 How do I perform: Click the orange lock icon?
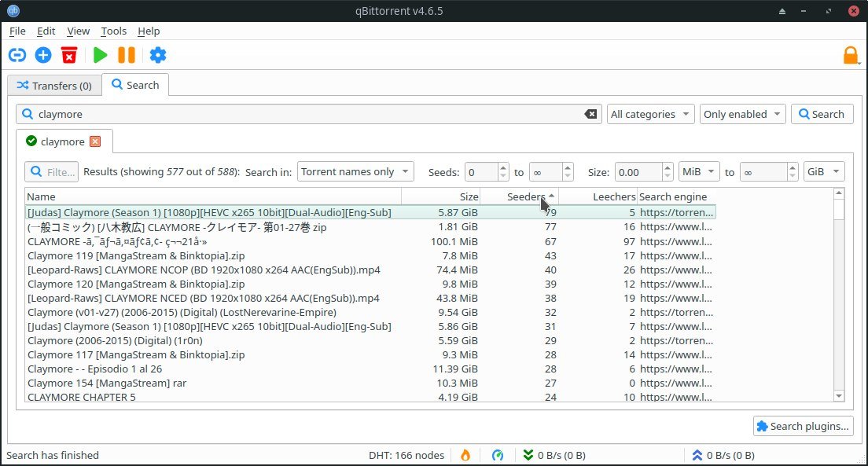tap(850, 55)
